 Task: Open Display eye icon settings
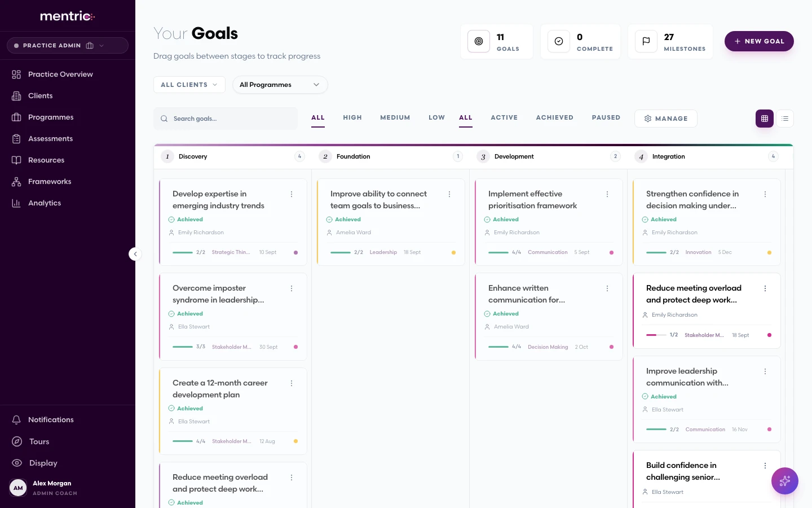click(x=17, y=463)
